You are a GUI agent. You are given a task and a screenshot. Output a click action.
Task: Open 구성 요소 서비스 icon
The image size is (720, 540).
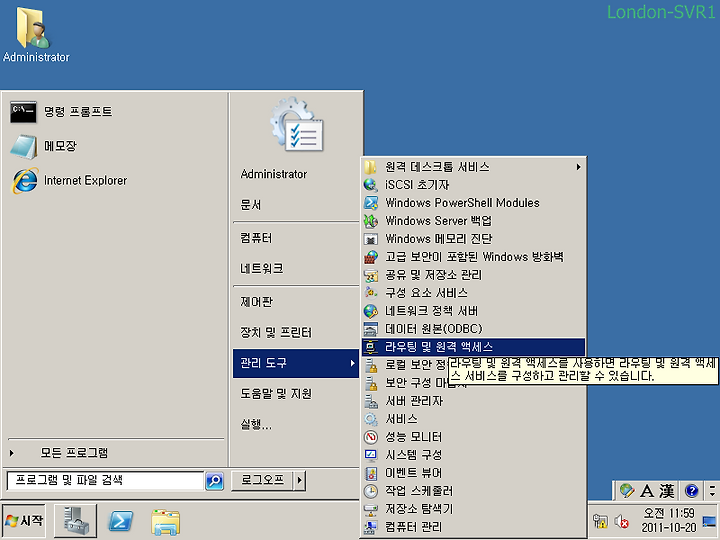click(x=371, y=292)
